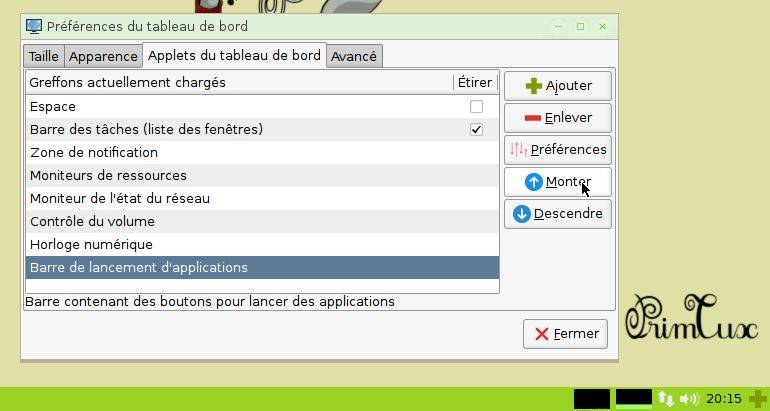Open Préférences of the selected applet
The width and height of the screenshot is (770, 411).
click(x=558, y=150)
